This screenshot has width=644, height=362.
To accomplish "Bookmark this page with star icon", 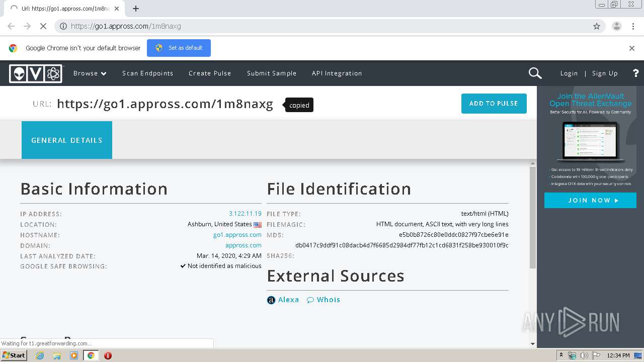I will pyautogui.click(x=597, y=26).
